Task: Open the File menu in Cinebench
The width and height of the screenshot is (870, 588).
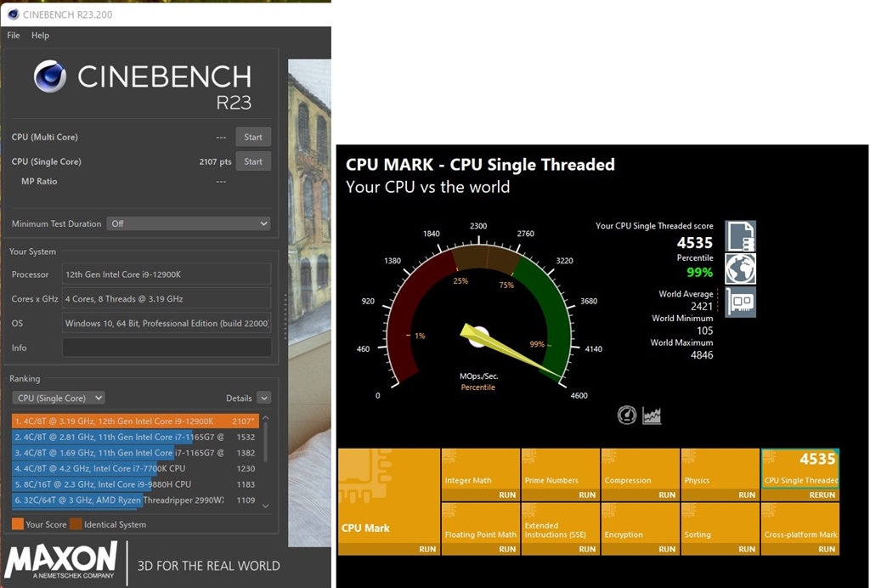Action: [x=14, y=36]
